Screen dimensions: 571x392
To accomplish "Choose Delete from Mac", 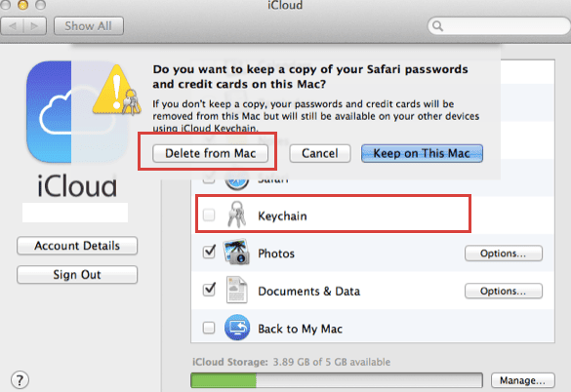I will [x=211, y=153].
